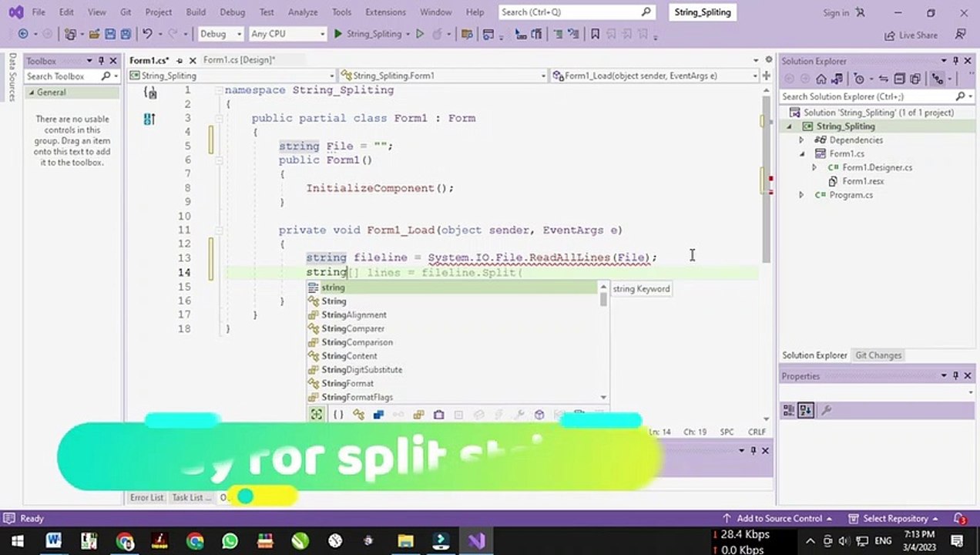Open the String_Spliting.Form1 type dropdown
Screen dimensions: 980x555
[445, 76]
